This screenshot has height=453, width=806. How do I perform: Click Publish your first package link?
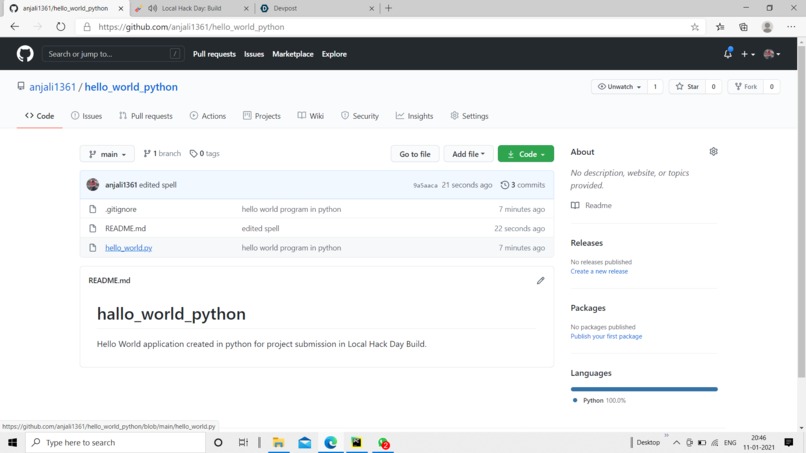606,336
